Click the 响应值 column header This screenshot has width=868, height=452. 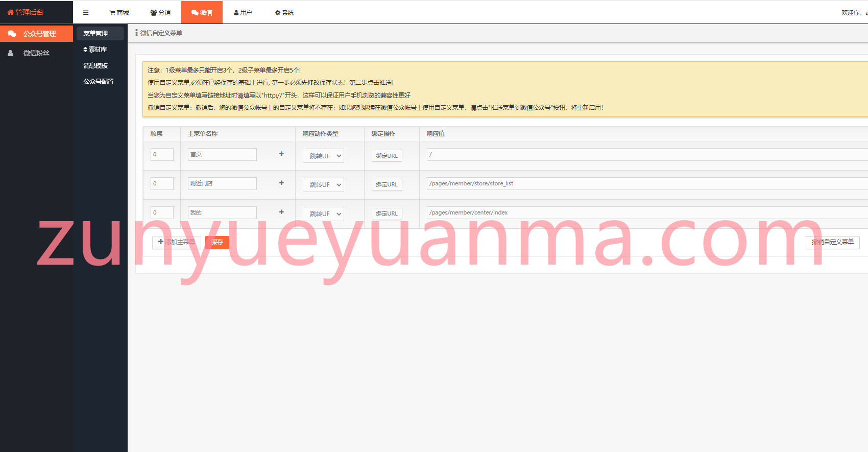pyautogui.click(x=436, y=134)
